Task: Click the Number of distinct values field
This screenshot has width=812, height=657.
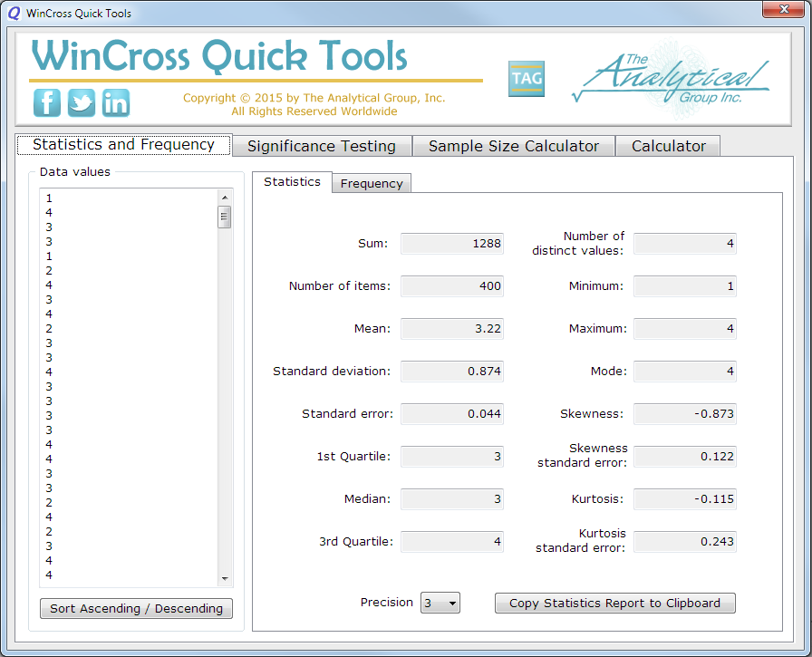Action: pos(684,244)
